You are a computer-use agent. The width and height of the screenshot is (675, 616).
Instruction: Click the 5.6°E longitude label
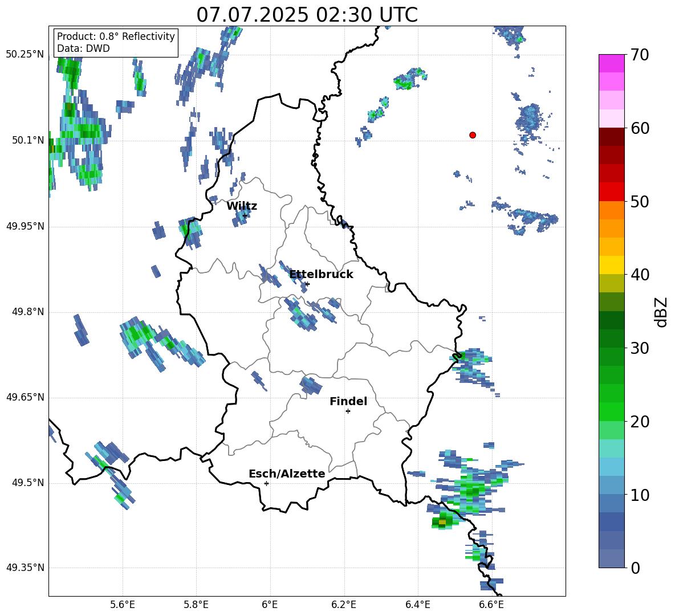(123, 605)
